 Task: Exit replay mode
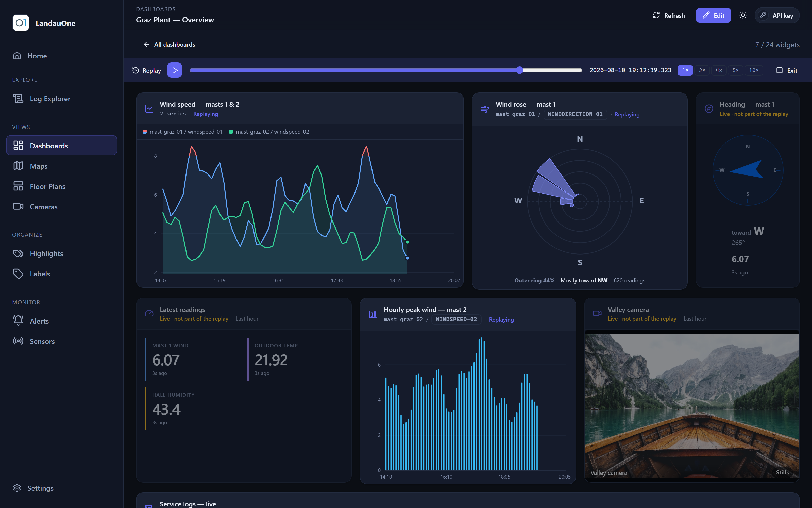tap(787, 70)
